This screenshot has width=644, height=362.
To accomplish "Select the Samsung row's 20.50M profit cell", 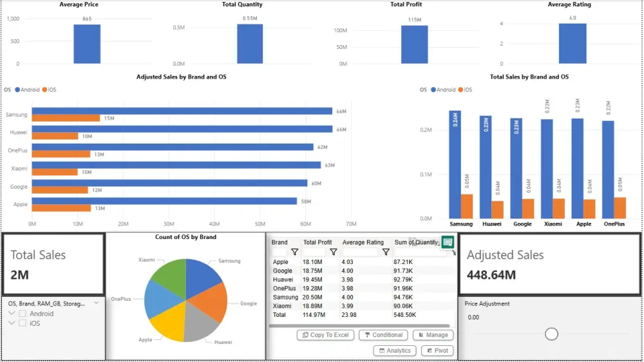I will tap(312, 297).
